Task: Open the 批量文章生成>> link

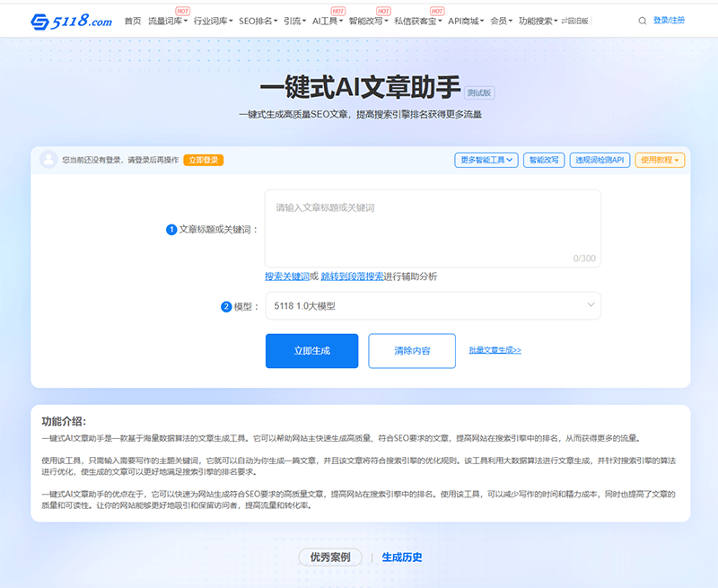Action: tap(495, 350)
